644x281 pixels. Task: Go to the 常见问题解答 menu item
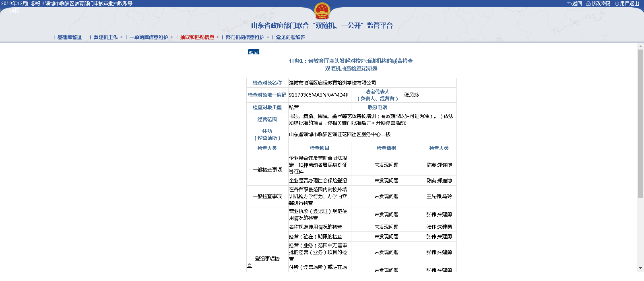click(290, 37)
